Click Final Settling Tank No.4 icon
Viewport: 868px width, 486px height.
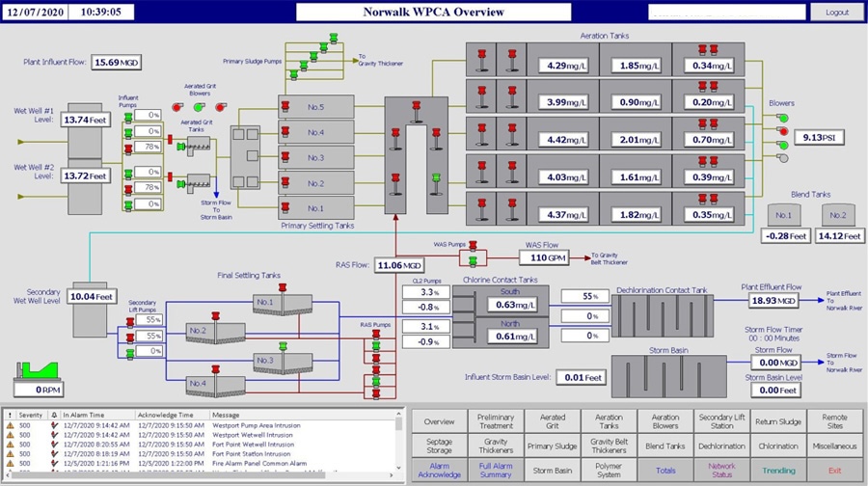pyautogui.click(x=215, y=386)
